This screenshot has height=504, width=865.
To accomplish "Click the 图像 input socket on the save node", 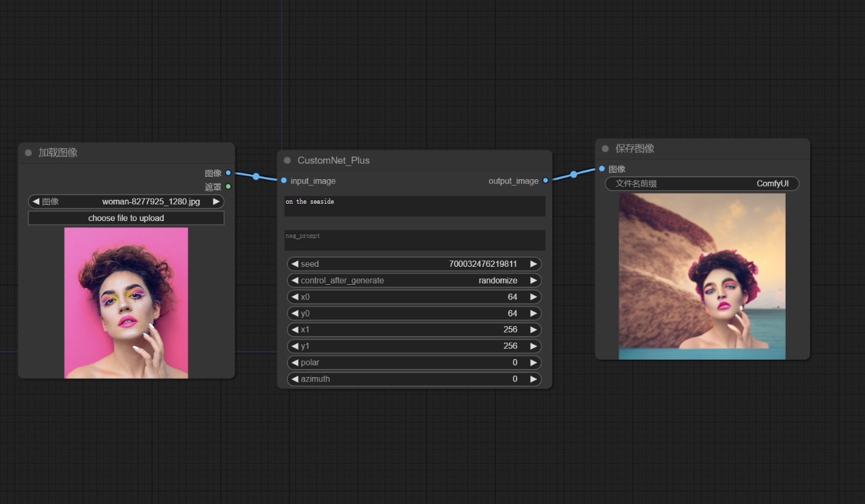I will click(602, 169).
